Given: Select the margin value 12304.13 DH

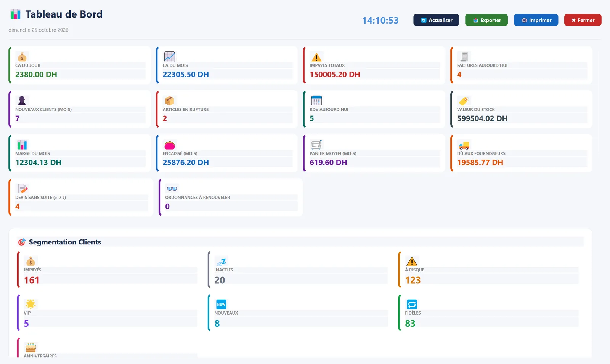Looking at the screenshot, I should point(38,163).
